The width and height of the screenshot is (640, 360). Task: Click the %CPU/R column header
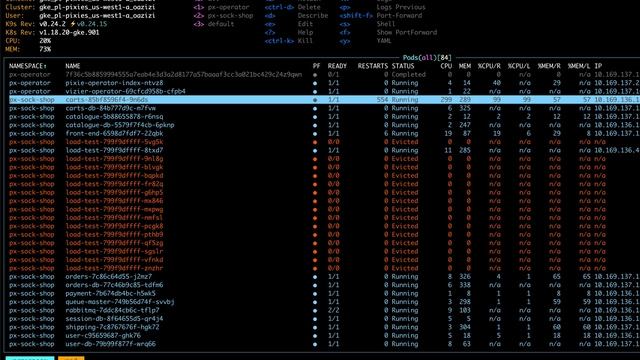point(489,66)
